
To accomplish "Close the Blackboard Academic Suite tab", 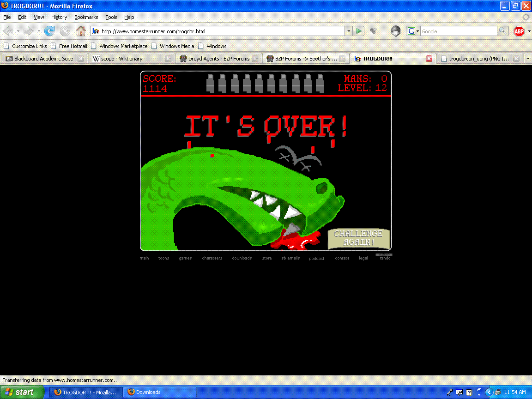I will tap(80, 59).
